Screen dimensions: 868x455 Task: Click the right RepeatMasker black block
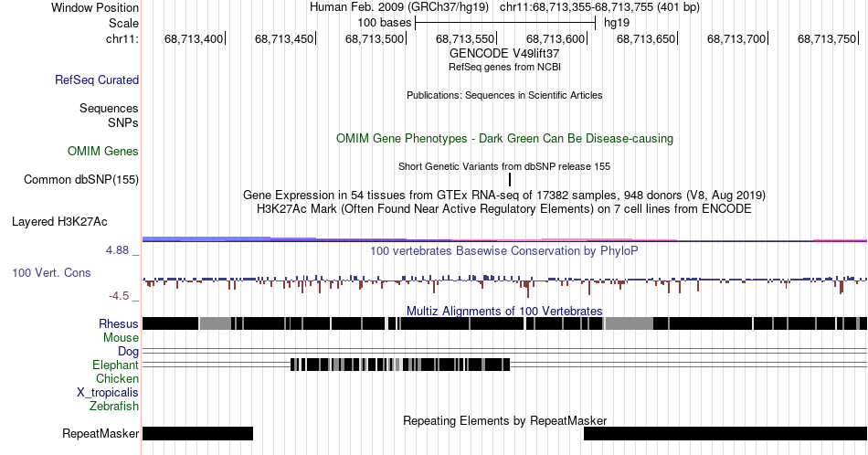(x=725, y=433)
